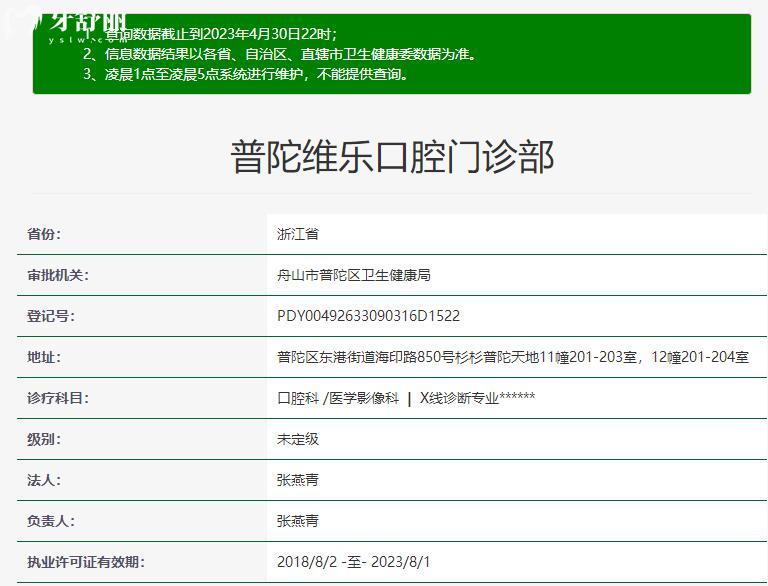Select 舟山市普陀区卫生健康局 text
The height and width of the screenshot is (586, 768).
click(354, 275)
